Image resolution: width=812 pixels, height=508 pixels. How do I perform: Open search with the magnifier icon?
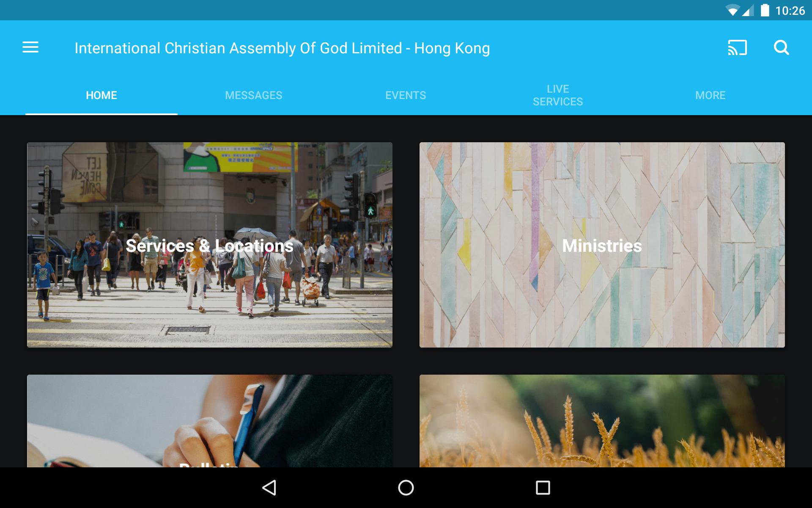point(781,47)
